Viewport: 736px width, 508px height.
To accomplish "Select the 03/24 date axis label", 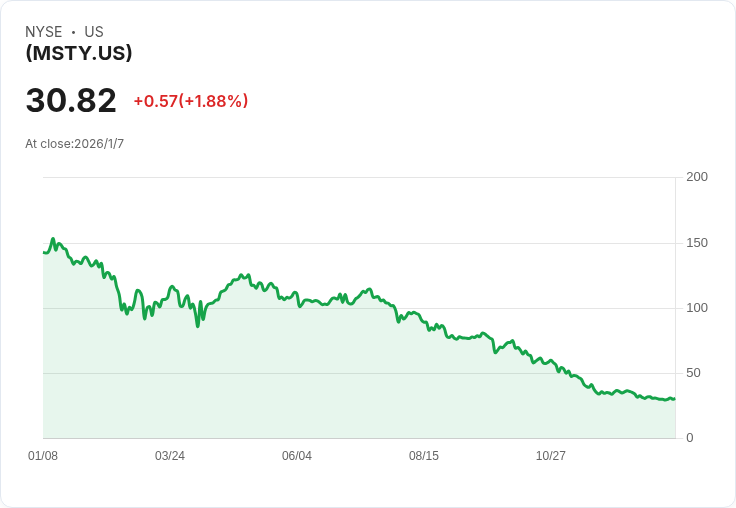I will tap(170, 456).
